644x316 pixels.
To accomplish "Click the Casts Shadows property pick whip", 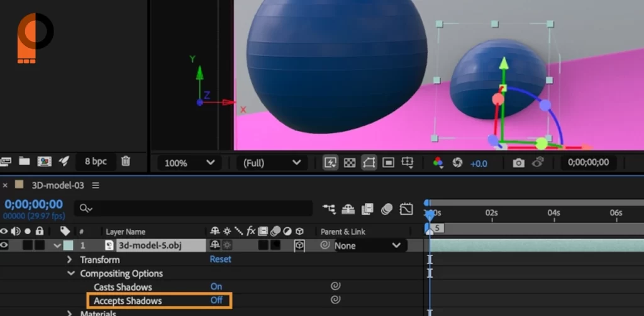I will pyautogui.click(x=336, y=286).
